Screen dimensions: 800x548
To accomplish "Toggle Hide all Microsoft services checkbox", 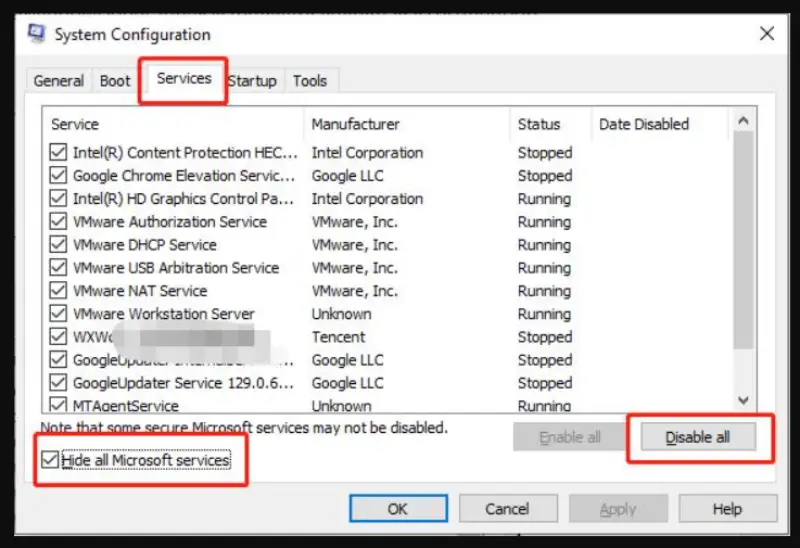I will (x=50, y=460).
